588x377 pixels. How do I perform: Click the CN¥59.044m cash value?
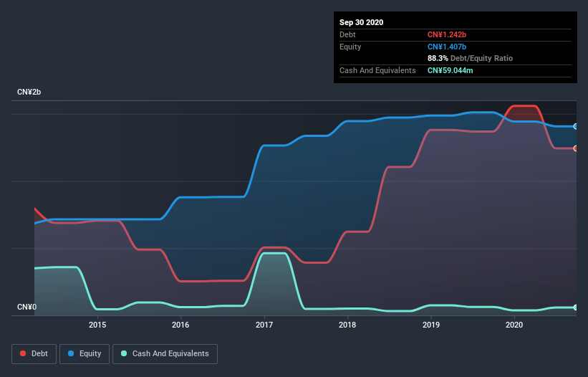point(450,70)
